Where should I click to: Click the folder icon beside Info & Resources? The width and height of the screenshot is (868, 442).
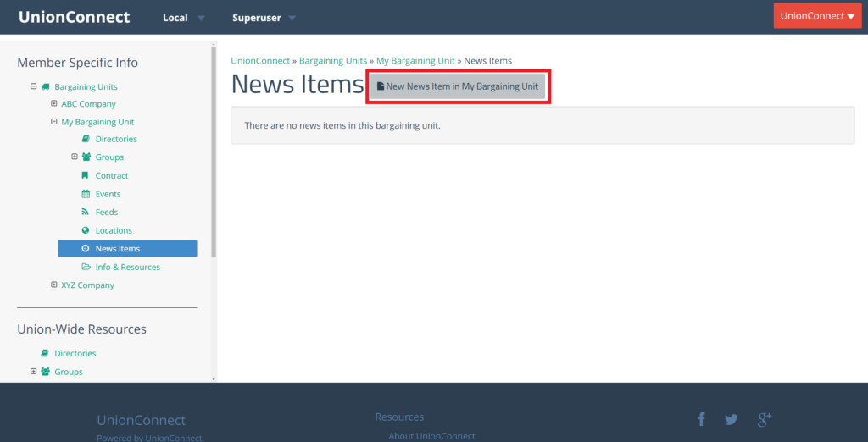coord(86,267)
